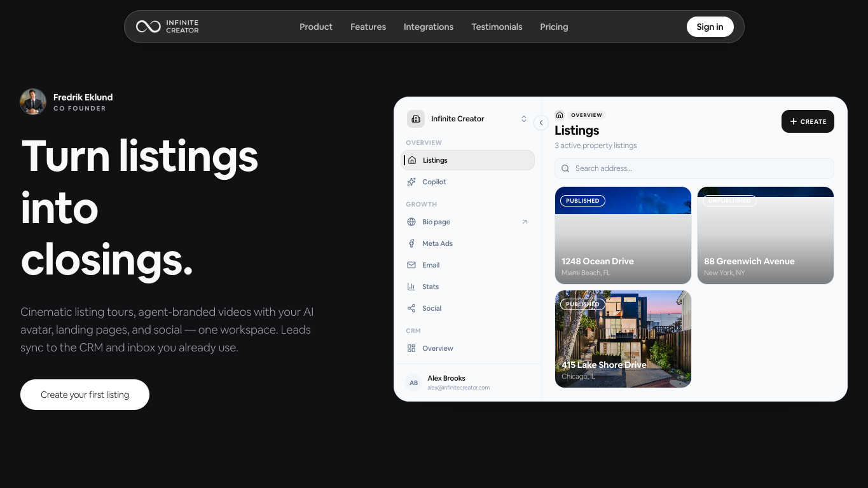Click the 'Miami Beach, FL' location text

click(x=586, y=273)
